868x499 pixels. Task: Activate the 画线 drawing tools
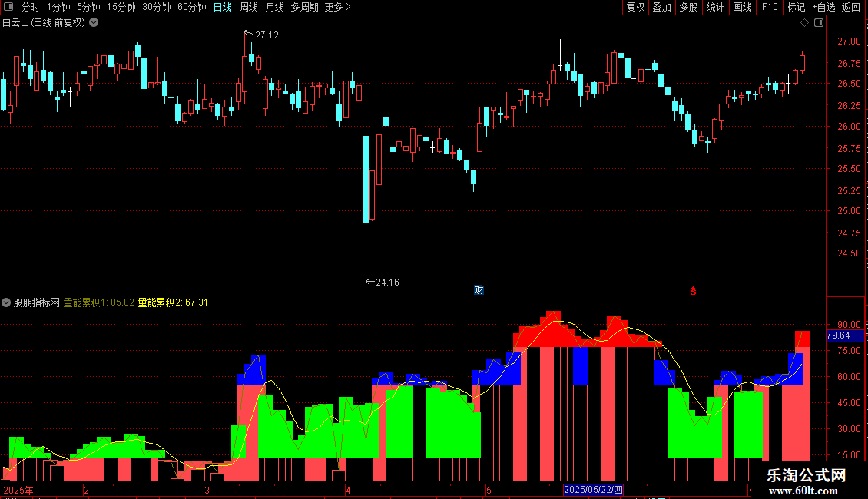coord(742,7)
